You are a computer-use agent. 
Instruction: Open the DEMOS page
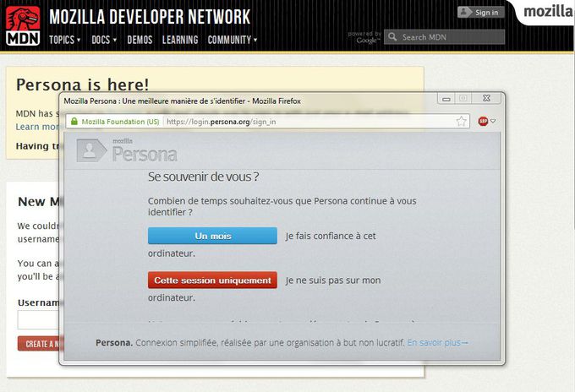[140, 40]
